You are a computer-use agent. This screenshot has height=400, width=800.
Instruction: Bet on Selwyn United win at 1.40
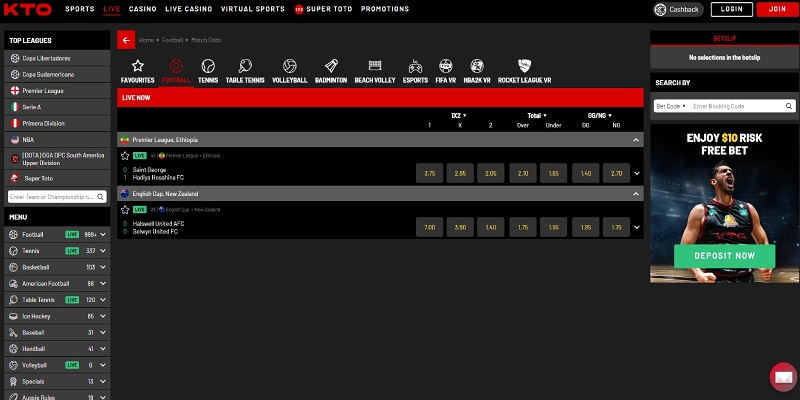point(491,228)
